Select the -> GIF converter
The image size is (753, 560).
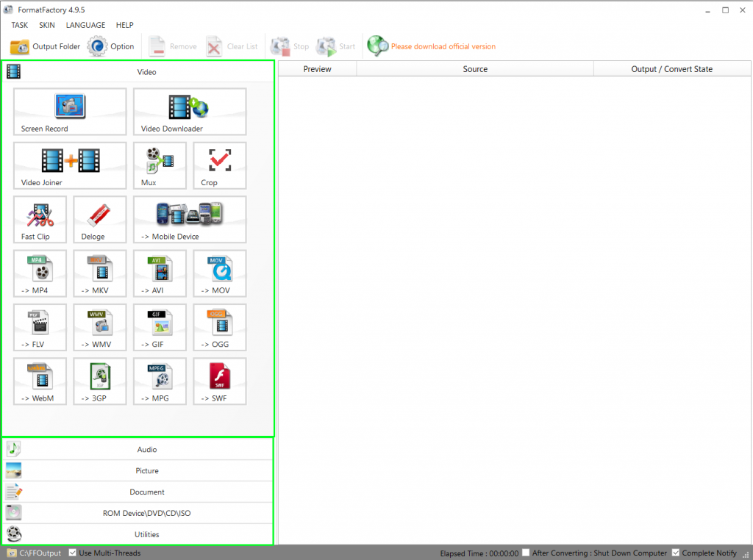(x=160, y=327)
